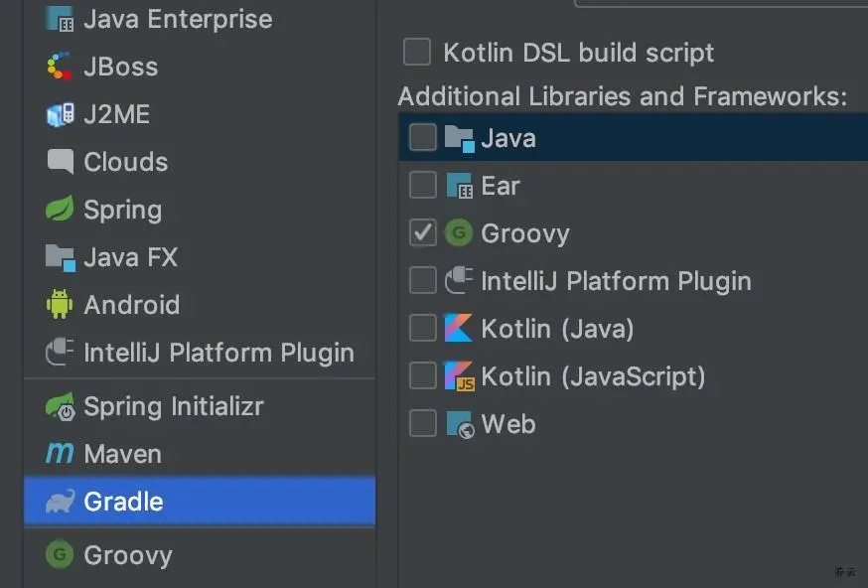Uncheck the Groovy framework checkbox

[x=423, y=232]
